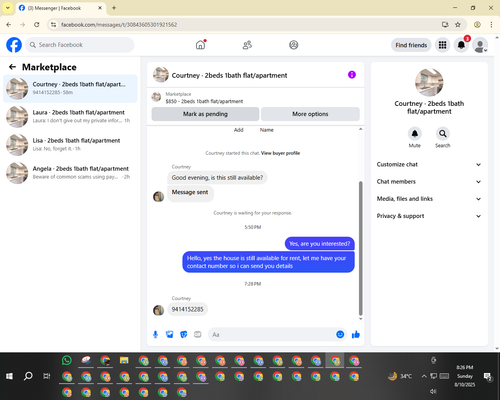
Task: Click conversation header title Courtney
Action: tap(229, 75)
